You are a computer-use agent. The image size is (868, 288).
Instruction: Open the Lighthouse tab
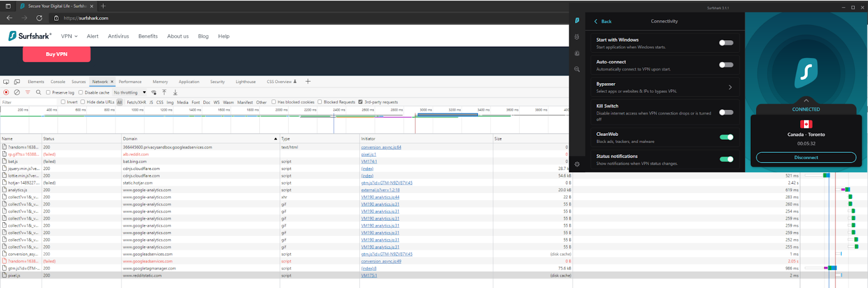tap(246, 82)
